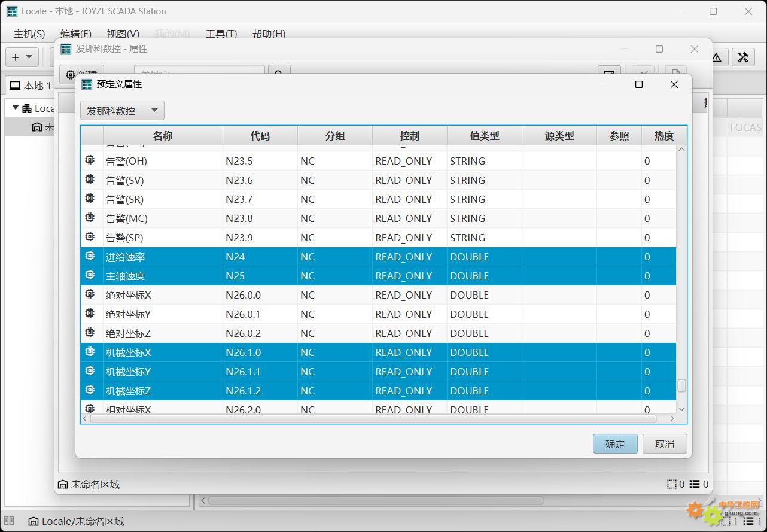This screenshot has width=767, height=532.
Task: Sort by the 代码 column header
Action: click(260, 136)
